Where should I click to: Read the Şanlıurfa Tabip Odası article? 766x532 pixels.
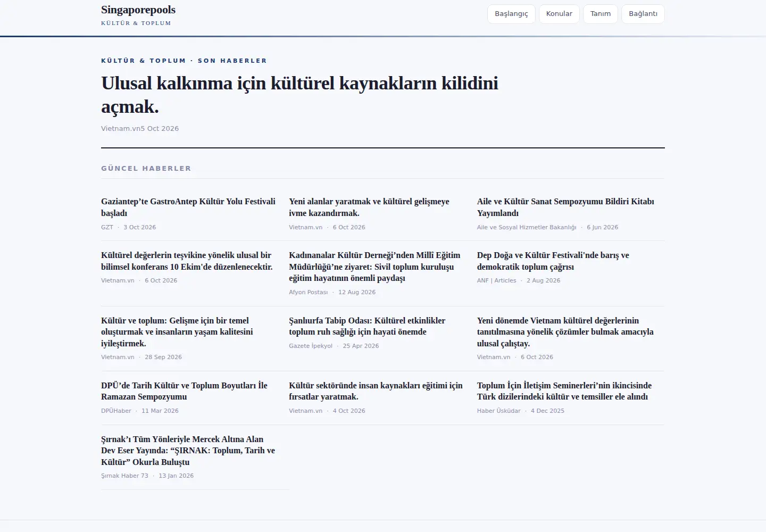367,326
